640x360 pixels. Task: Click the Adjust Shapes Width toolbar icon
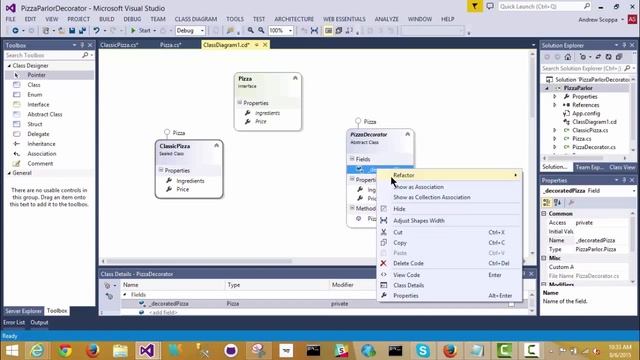pyautogui.click(x=314, y=31)
